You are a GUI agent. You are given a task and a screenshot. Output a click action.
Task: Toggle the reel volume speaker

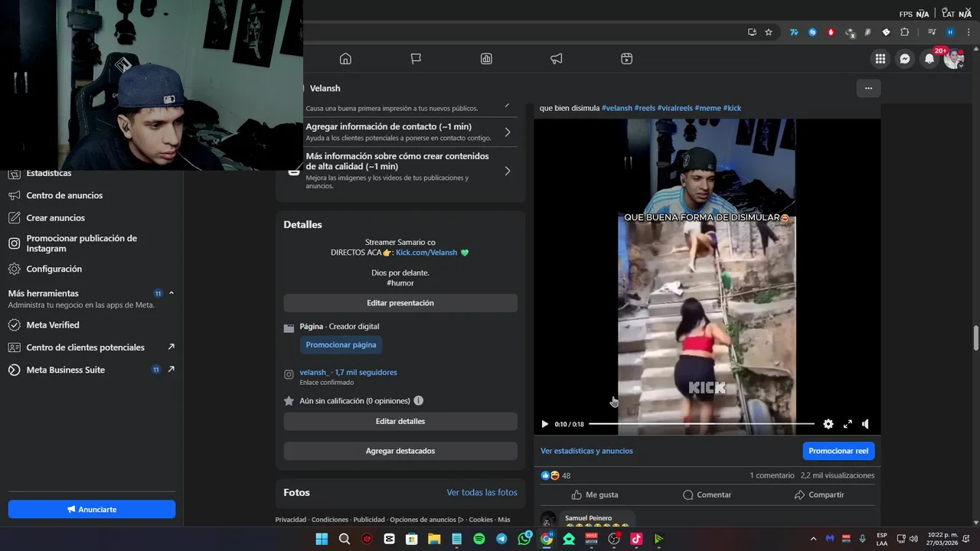point(865,424)
